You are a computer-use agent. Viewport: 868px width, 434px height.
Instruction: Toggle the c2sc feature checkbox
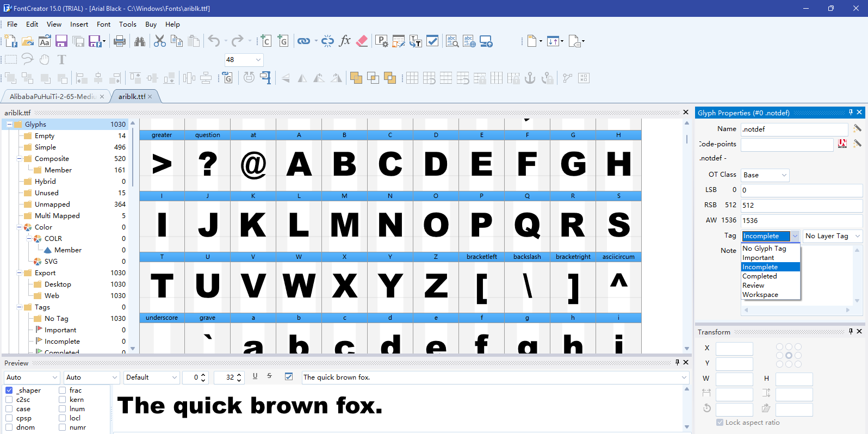tap(9, 399)
